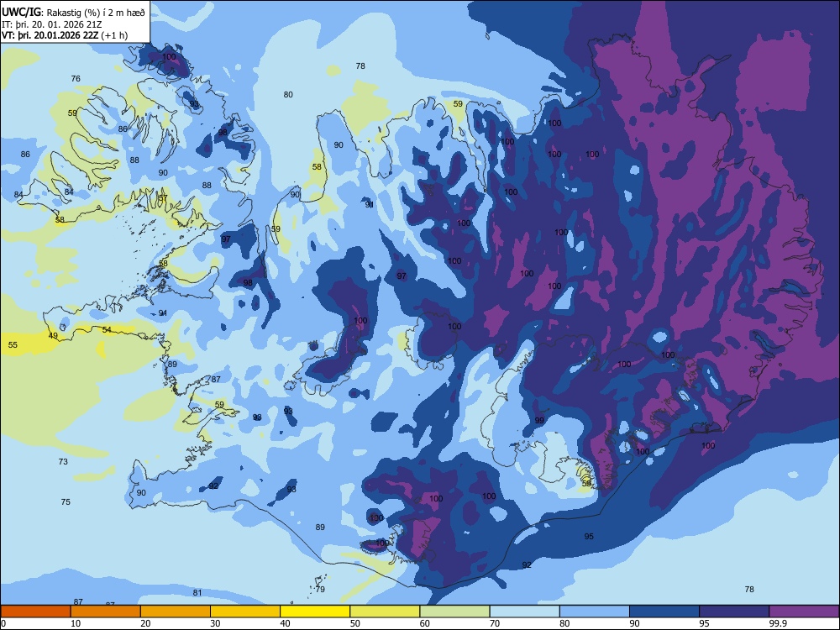Select the pale yellow 50–60 legend swatch
Image resolution: width=840 pixels, height=630 pixels.
click(x=385, y=612)
